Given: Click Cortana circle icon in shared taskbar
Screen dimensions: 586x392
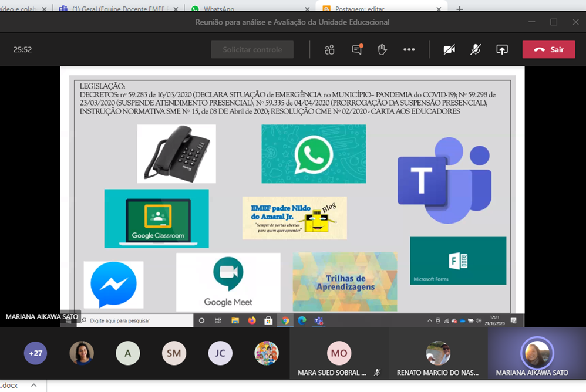Looking at the screenshot, I should point(201,320).
